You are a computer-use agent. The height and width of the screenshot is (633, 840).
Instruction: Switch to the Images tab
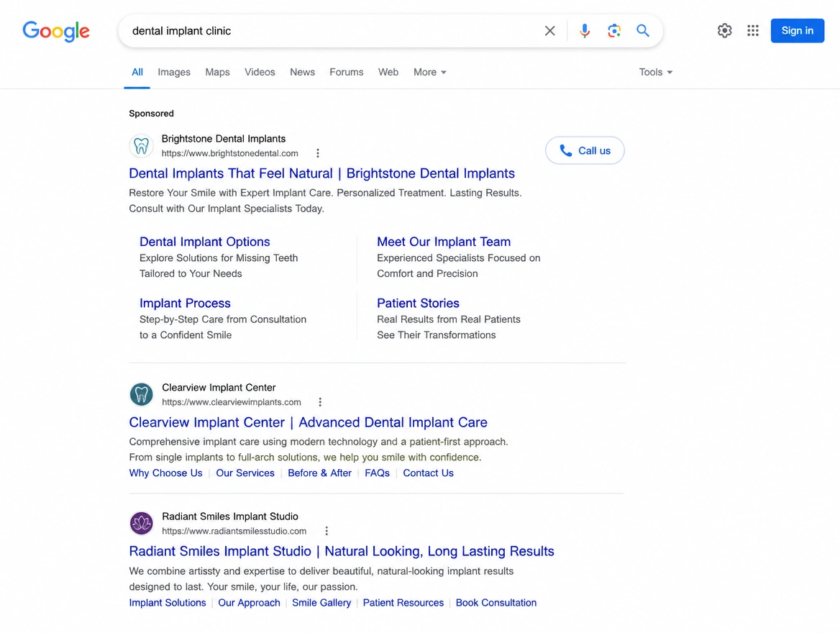click(174, 72)
